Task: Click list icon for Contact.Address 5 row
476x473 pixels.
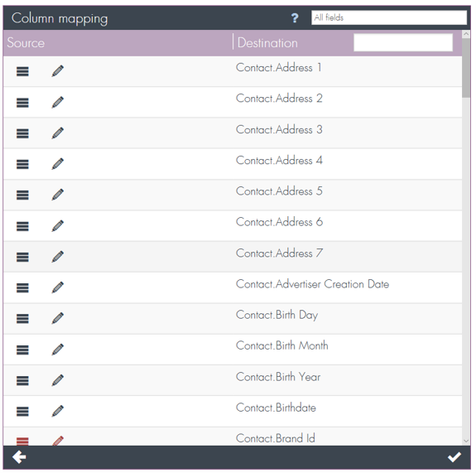Action: pyautogui.click(x=22, y=195)
